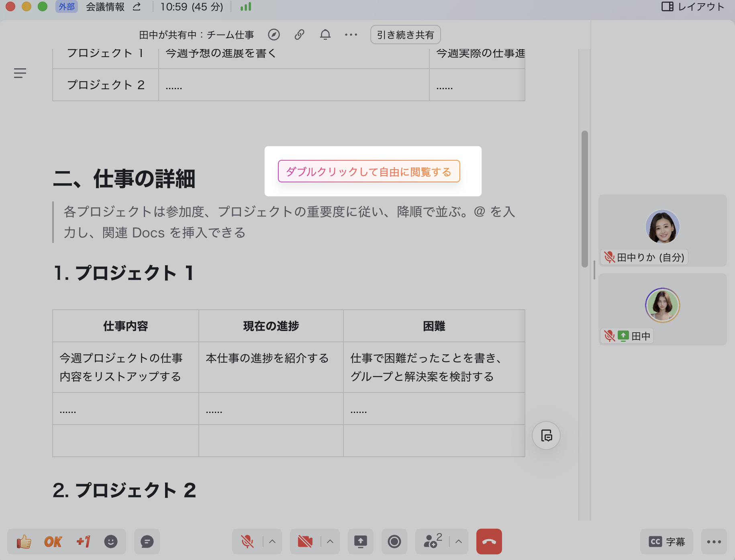
Task: Click the document vertical scrollbar
Action: tap(584, 199)
